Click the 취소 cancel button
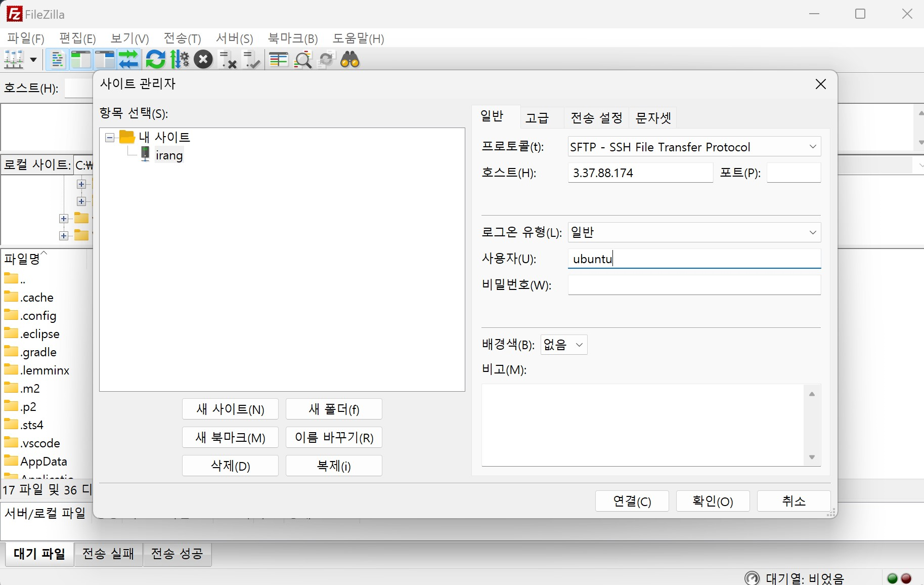This screenshot has width=924, height=585. tap(794, 501)
